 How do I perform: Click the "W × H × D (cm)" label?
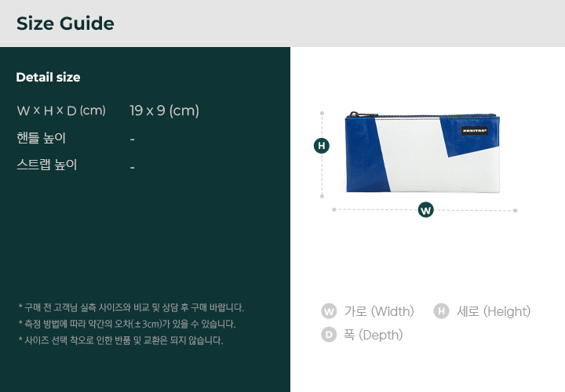[x=61, y=111]
